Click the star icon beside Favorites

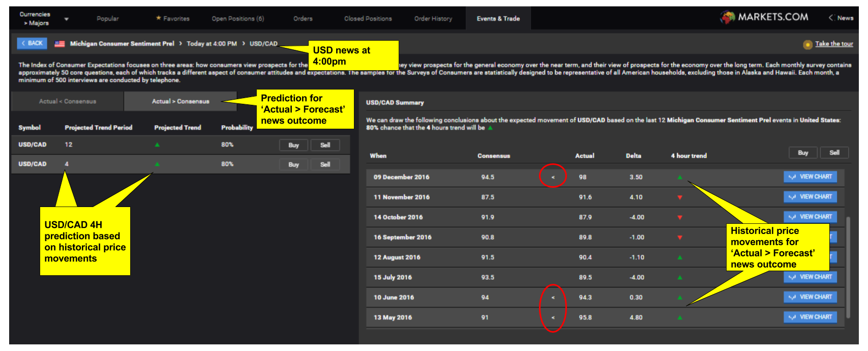pos(158,18)
